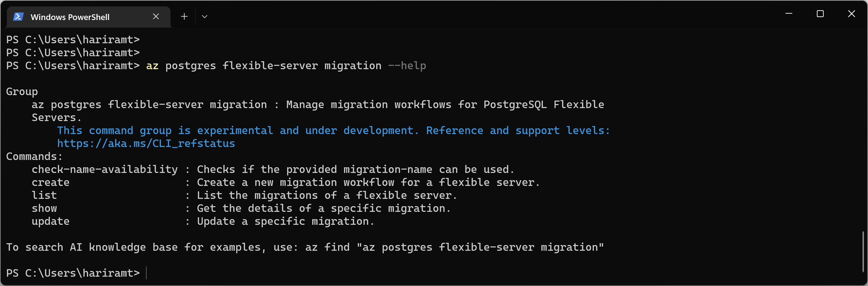Click the update command entry
The image size is (868, 286).
(x=50, y=221)
